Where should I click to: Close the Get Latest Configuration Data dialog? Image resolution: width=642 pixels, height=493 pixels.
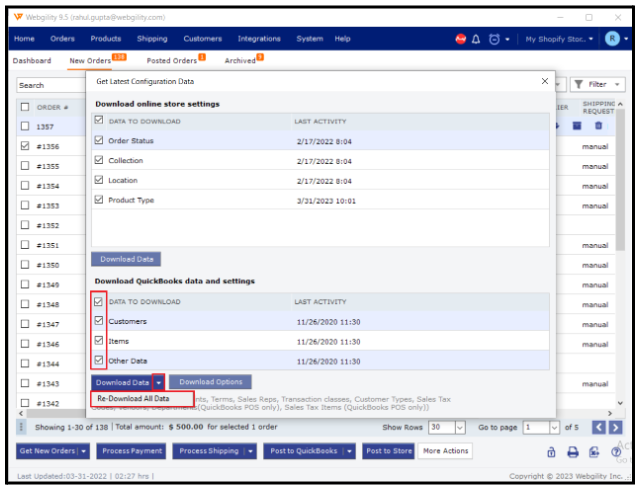tap(545, 81)
